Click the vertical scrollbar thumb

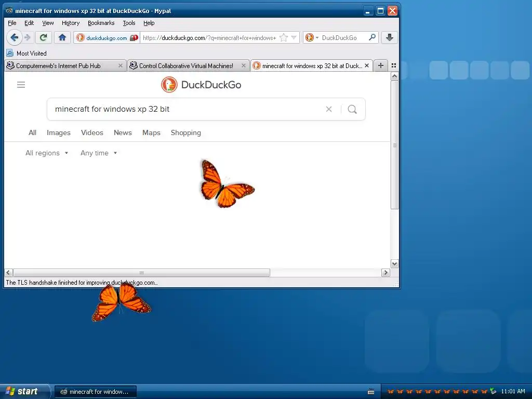click(x=394, y=145)
